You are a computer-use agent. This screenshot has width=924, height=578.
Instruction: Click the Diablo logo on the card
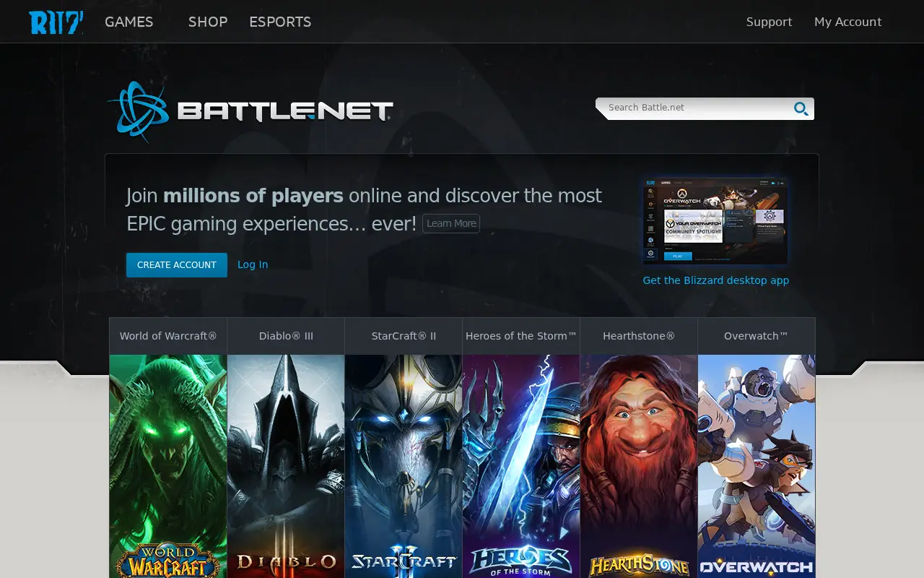pyautogui.click(x=286, y=561)
